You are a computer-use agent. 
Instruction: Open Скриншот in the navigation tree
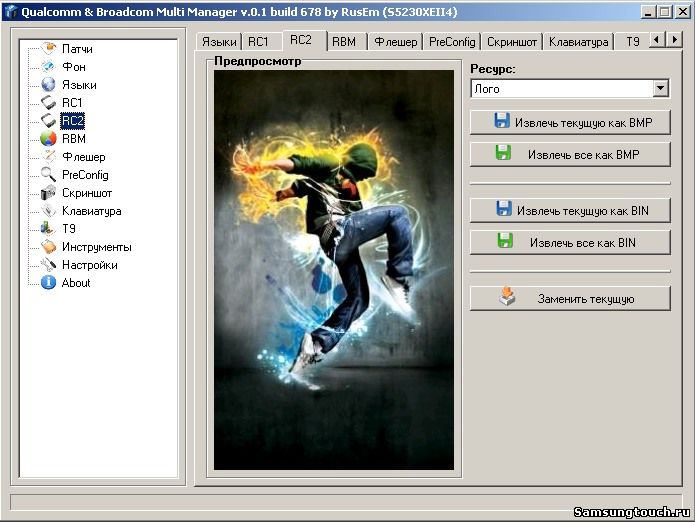87,193
